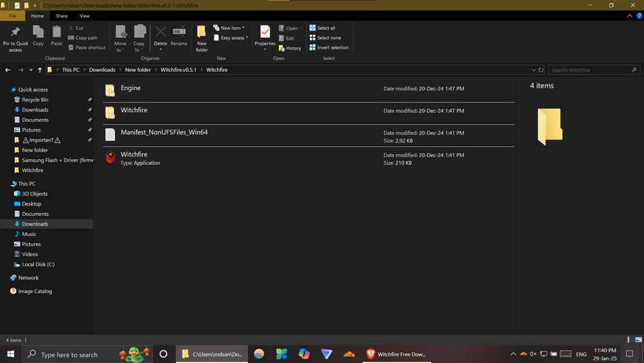Image resolution: width=644 pixels, height=363 pixels.
Task: Open History in ribbon
Action: pyautogui.click(x=290, y=48)
